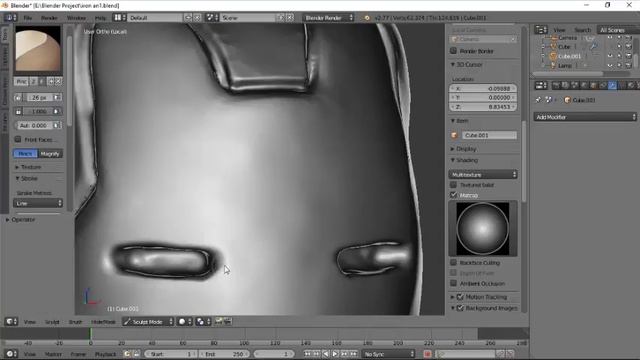The height and width of the screenshot is (360, 640).
Task: Open the Window menu
Action: [76, 18]
